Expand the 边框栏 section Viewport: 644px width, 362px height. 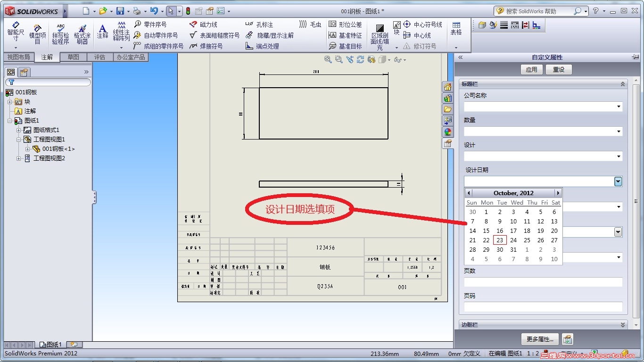(623, 325)
